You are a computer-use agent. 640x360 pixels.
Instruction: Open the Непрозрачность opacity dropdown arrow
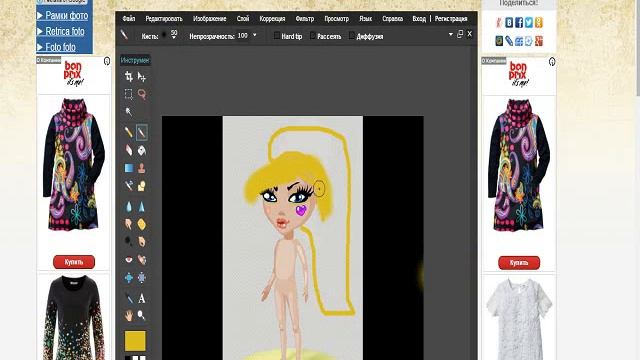point(255,36)
